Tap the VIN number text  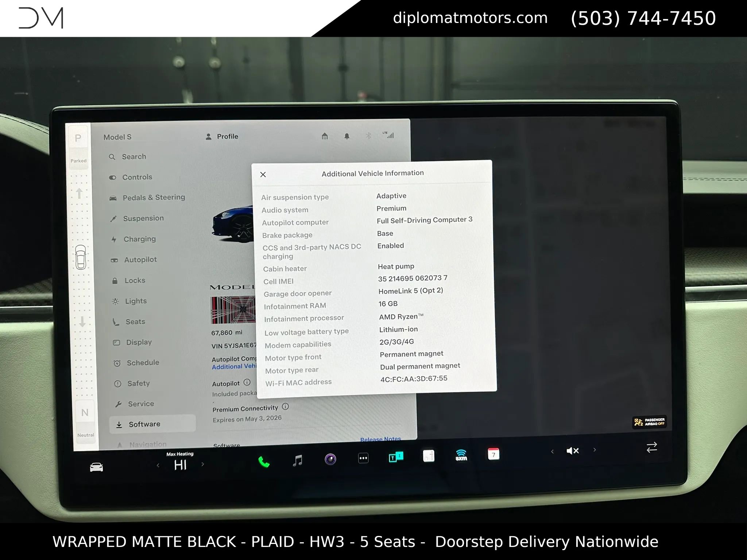(x=234, y=346)
